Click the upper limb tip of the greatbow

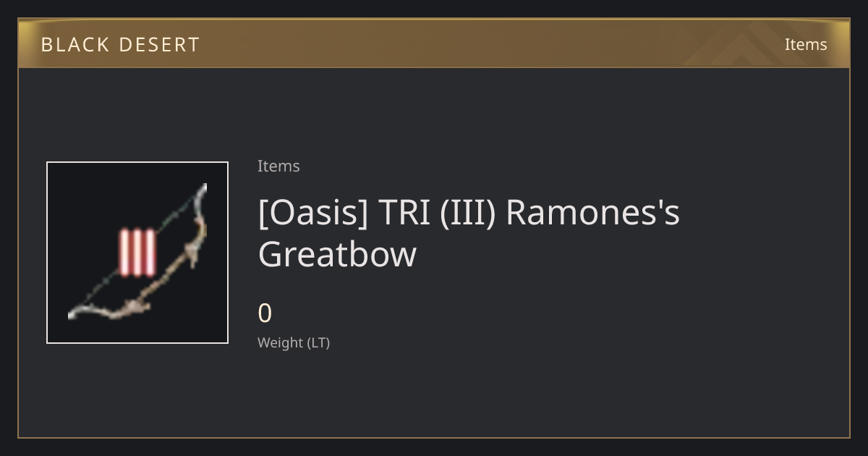tap(202, 190)
